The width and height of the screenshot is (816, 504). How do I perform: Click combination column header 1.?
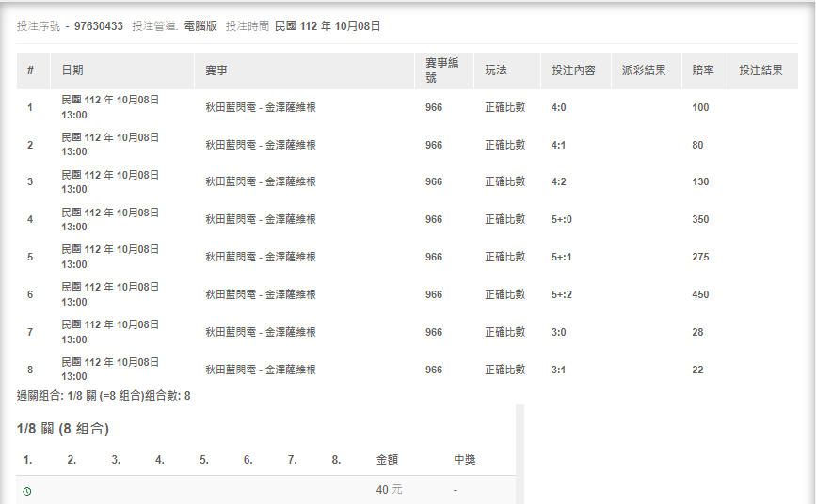[27, 459]
